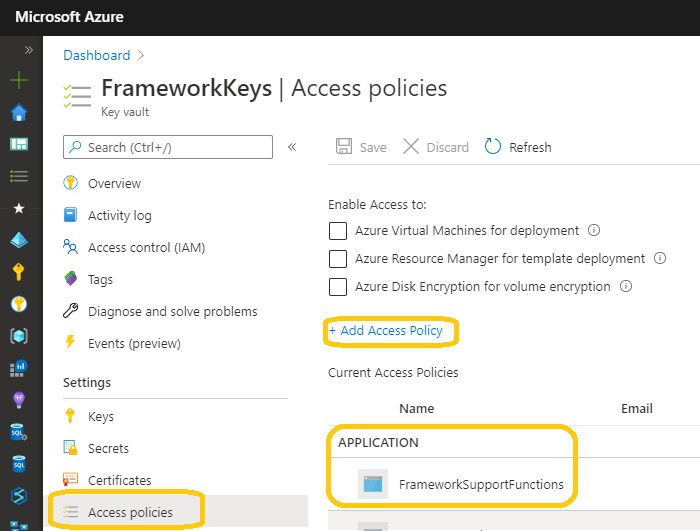The width and height of the screenshot is (700, 531).
Task: Open Home from the left sidebar icon
Action: click(19, 112)
